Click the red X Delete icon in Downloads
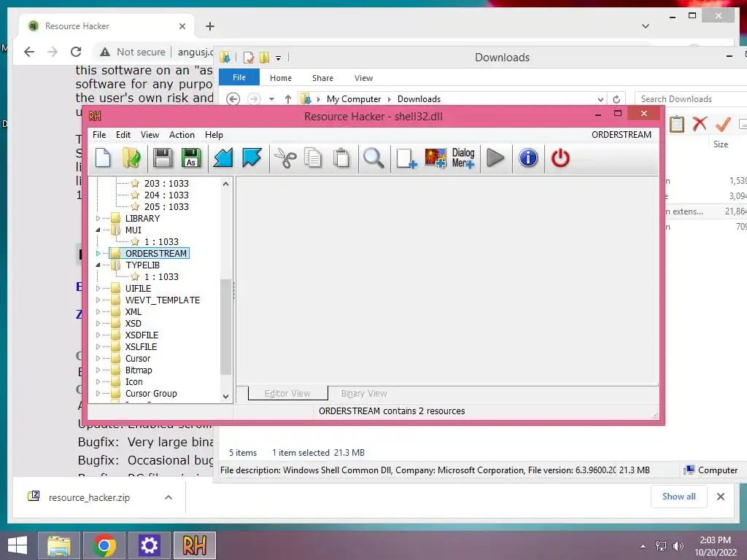The image size is (747, 560). (700, 124)
